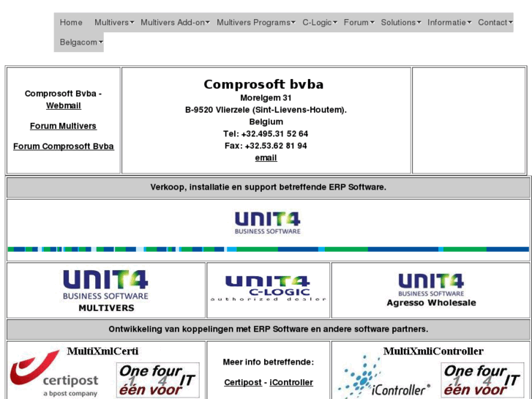This screenshot has width=532, height=399.
Task: Expand the Multivers Programs dropdown
Action: click(x=256, y=23)
